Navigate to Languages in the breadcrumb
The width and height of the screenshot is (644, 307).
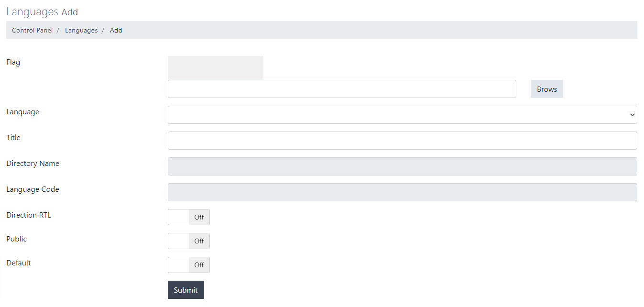81,30
